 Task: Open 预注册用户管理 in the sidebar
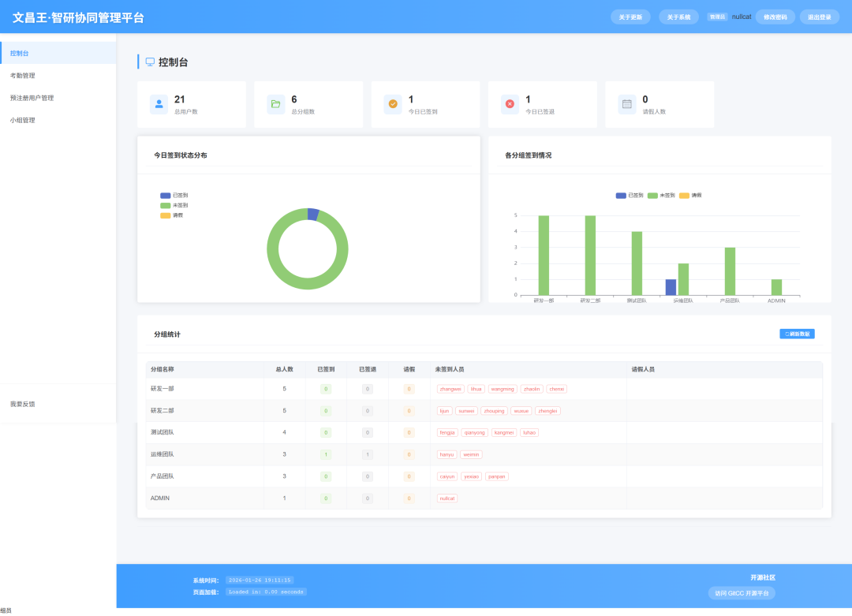(x=58, y=98)
